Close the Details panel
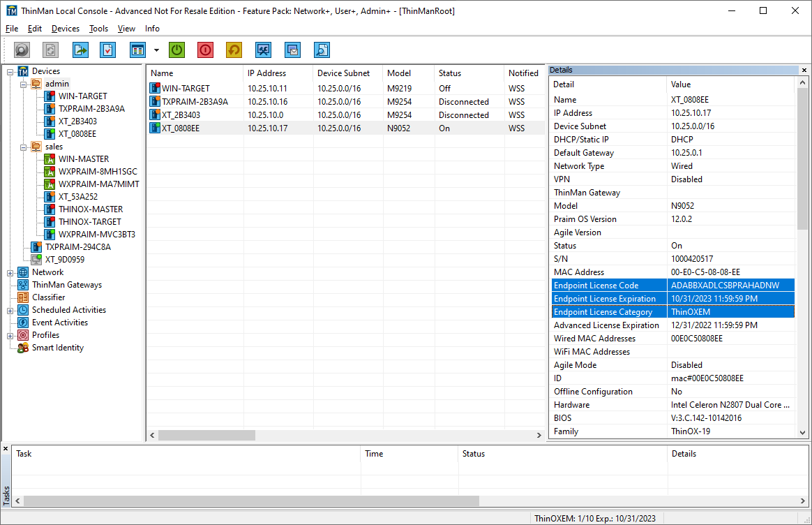The image size is (812, 525). [x=804, y=70]
